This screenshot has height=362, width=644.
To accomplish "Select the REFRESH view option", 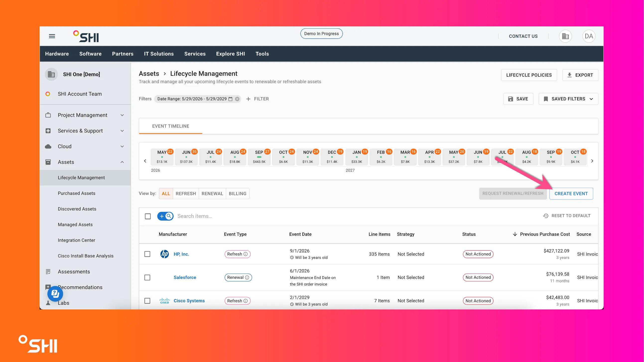I will (186, 193).
